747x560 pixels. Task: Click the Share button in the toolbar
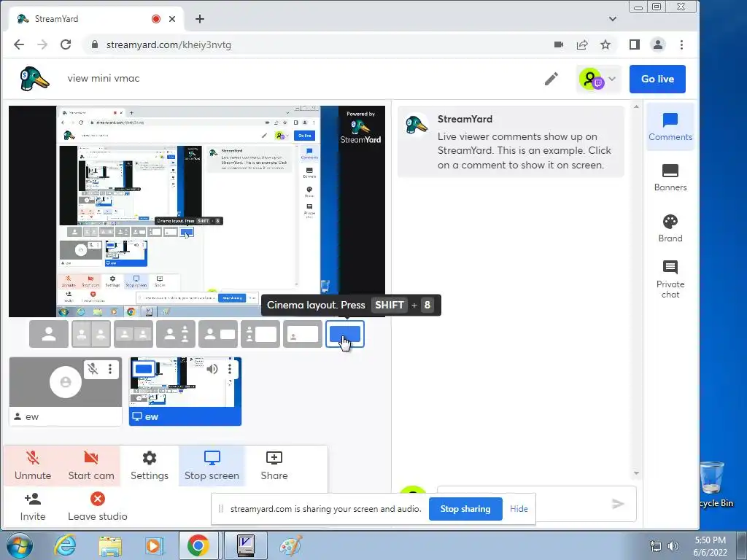274,466
